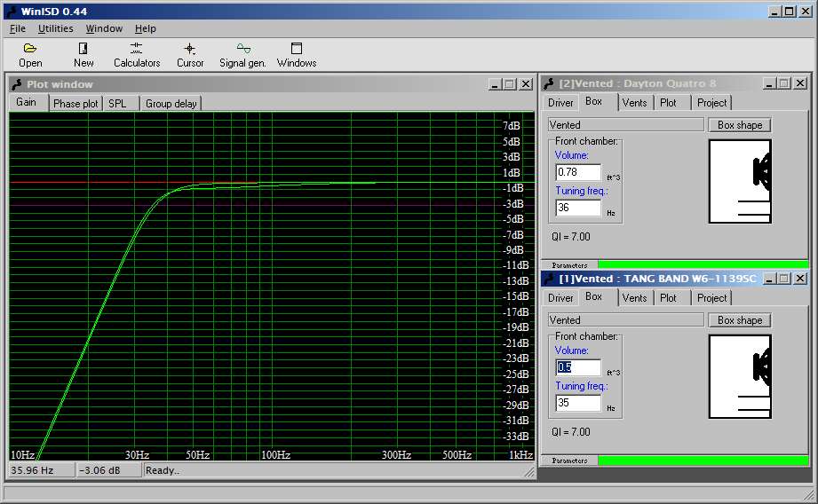The height and width of the screenshot is (504, 818).
Task: Open Driver tab in Dayton Quatro 8 window
Action: [560, 103]
